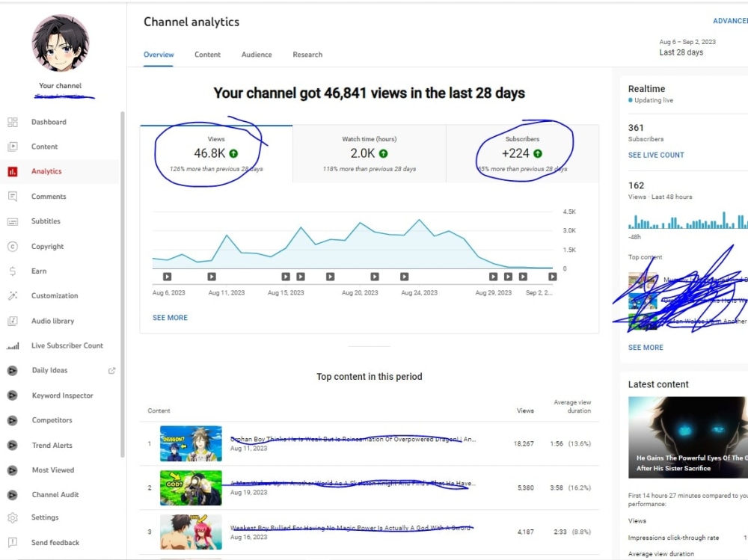Viewport: 748px width, 560px height.
Task: Click the Keyword Inspector menu label
Action: click(63, 396)
